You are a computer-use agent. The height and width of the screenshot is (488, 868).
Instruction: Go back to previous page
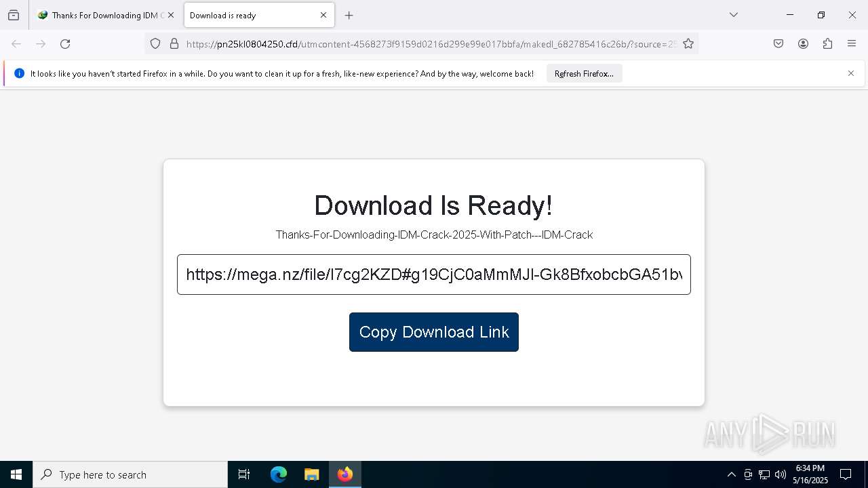(x=16, y=44)
